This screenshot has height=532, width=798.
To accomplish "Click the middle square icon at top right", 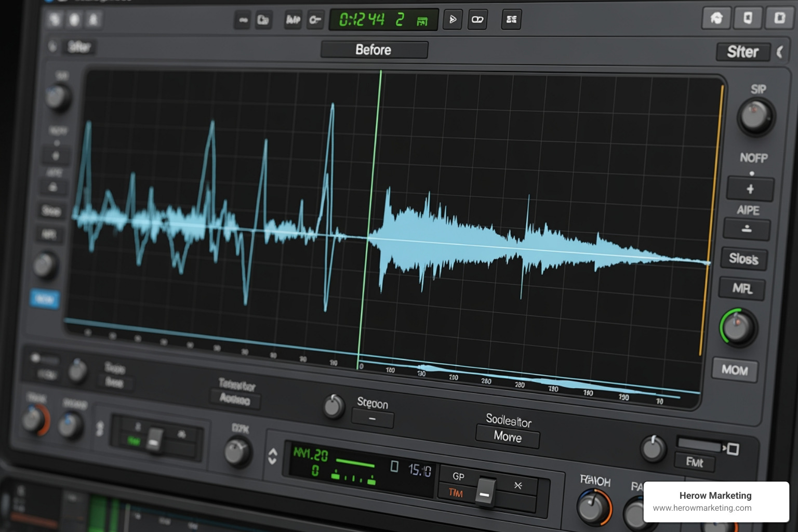I will [748, 18].
